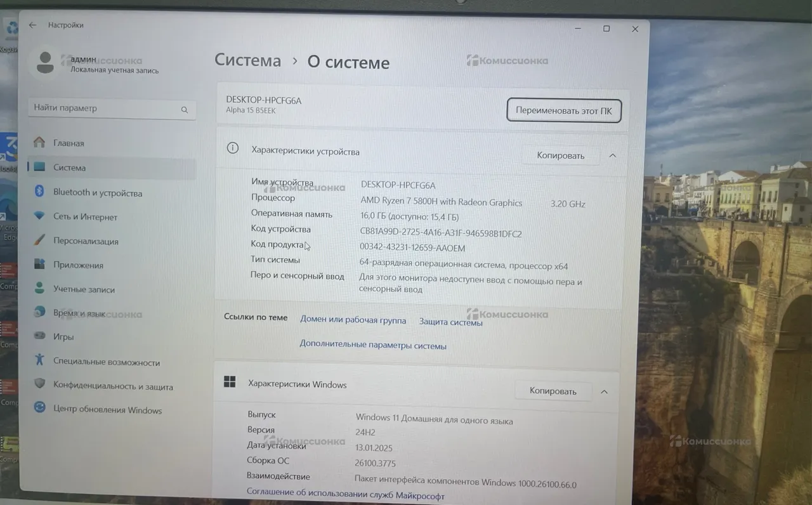This screenshot has height=505, width=812.
Task: Open the Игры gamepad icon
Action: click(39, 336)
